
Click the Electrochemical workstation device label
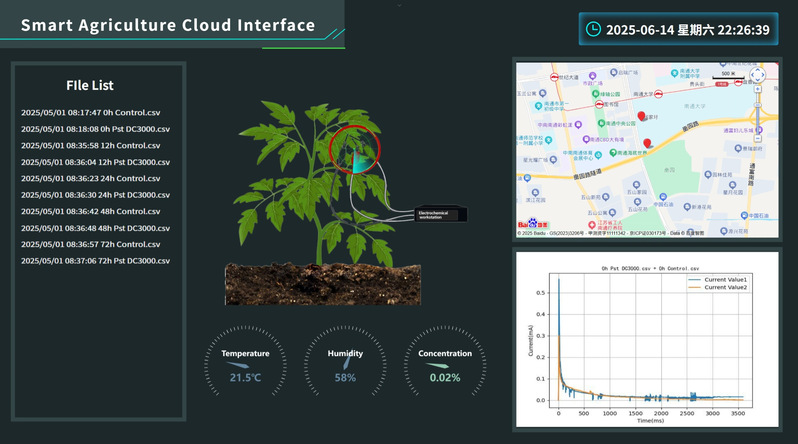pyautogui.click(x=441, y=214)
